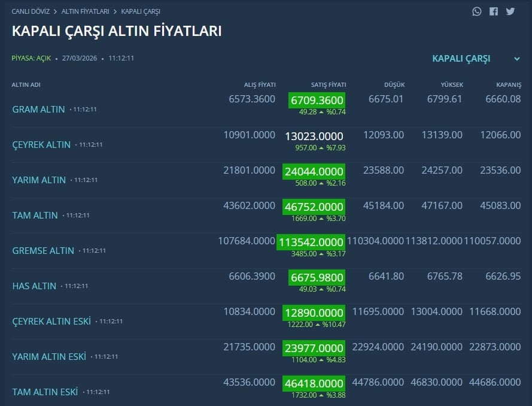Open the Kapalı Çarşı market selector
532x406 pixels.
pyautogui.click(x=461, y=59)
